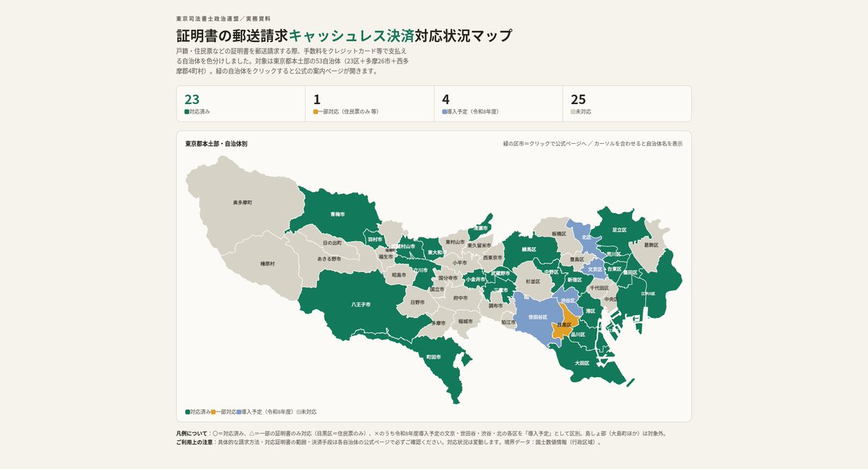The image size is (868, 469).
Task: Click the 多摩市 area
Action: (438, 323)
